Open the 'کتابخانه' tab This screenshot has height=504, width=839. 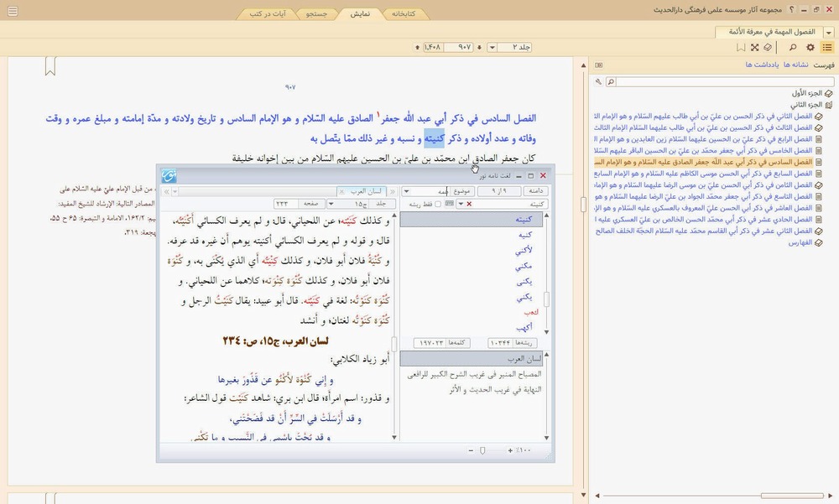405,14
